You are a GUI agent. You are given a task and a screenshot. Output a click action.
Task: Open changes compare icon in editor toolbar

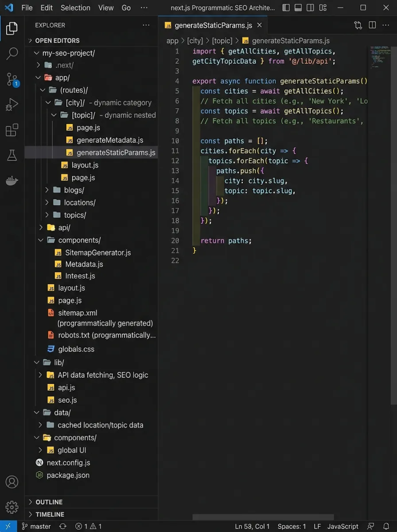click(x=358, y=25)
